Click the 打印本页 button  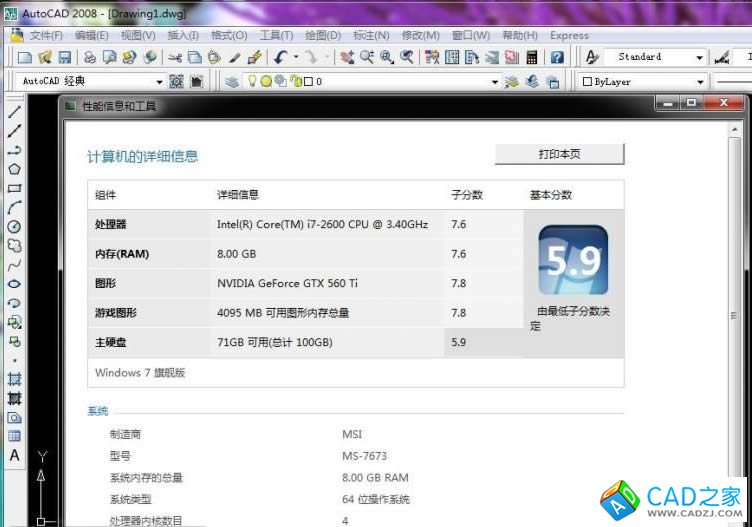click(x=560, y=154)
